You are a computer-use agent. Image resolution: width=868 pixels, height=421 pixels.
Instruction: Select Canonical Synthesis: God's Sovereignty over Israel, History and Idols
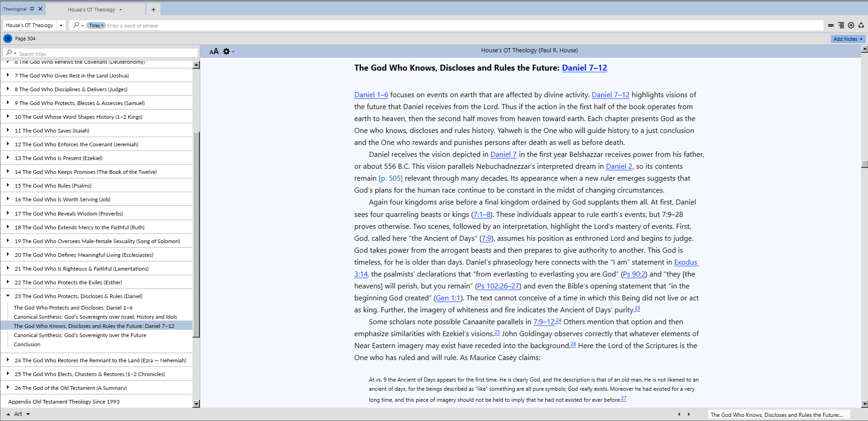point(95,317)
